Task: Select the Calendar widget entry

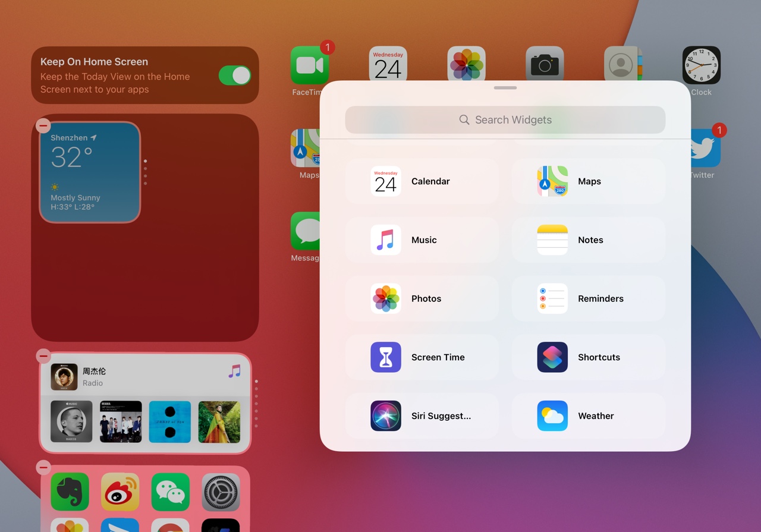Action: [422, 181]
